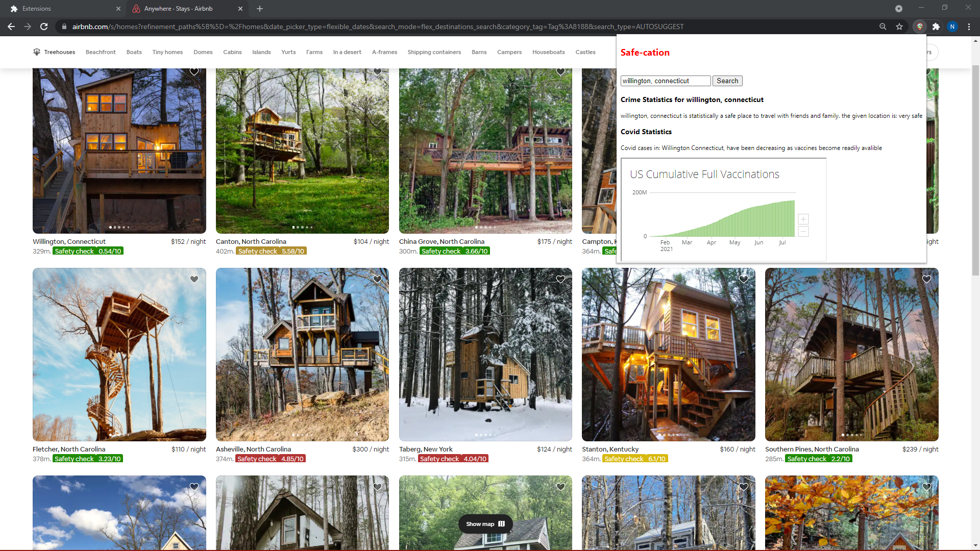Favorite the Willington, Connecticut treehouse heart
This screenshot has width=980, height=551.
194,72
